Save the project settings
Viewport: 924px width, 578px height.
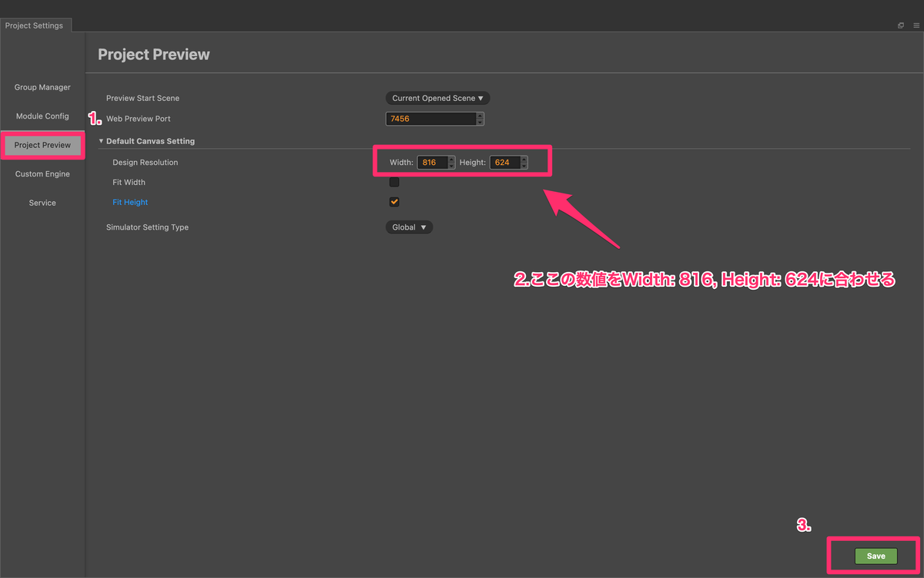pos(875,556)
